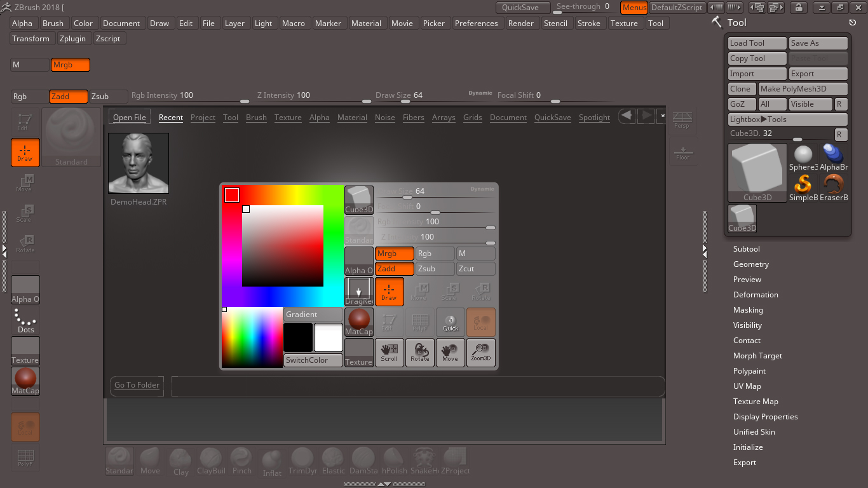Click the Scroll navigation icon in popup

coord(389,353)
